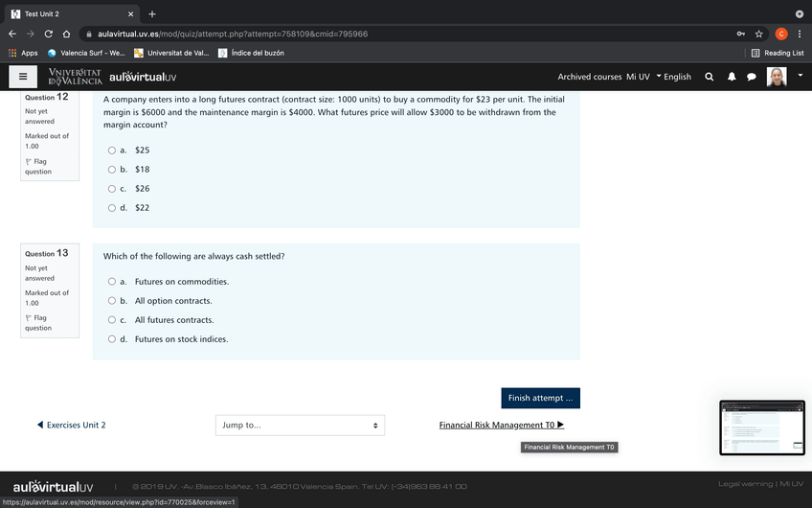812x508 pixels.
Task: Select All option contracts option
Action: [112, 301]
